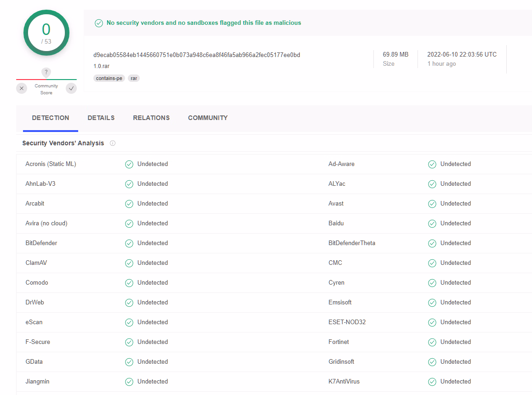The image size is (532, 395).
Task: Click the Undetected result for GData
Action: coord(153,362)
